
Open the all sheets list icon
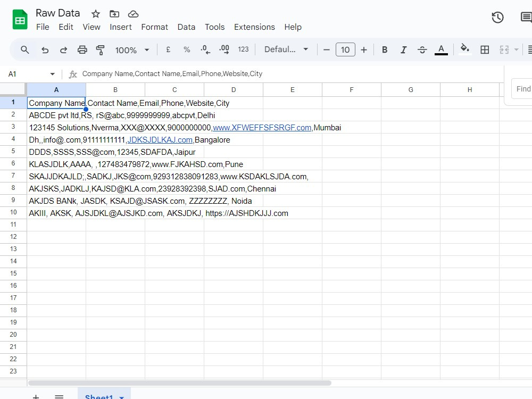59,397
